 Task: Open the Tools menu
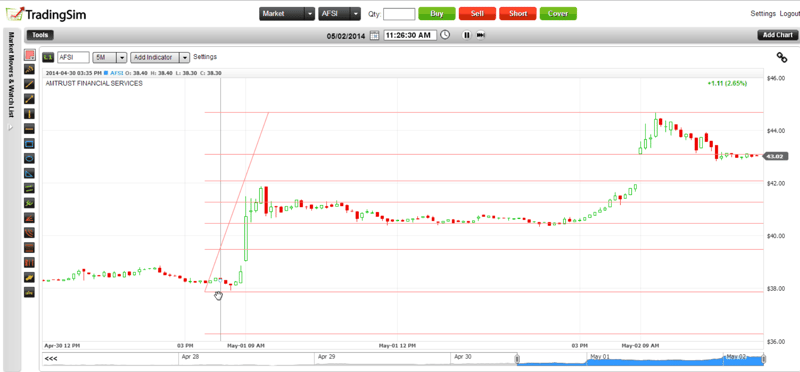[x=40, y=35]
